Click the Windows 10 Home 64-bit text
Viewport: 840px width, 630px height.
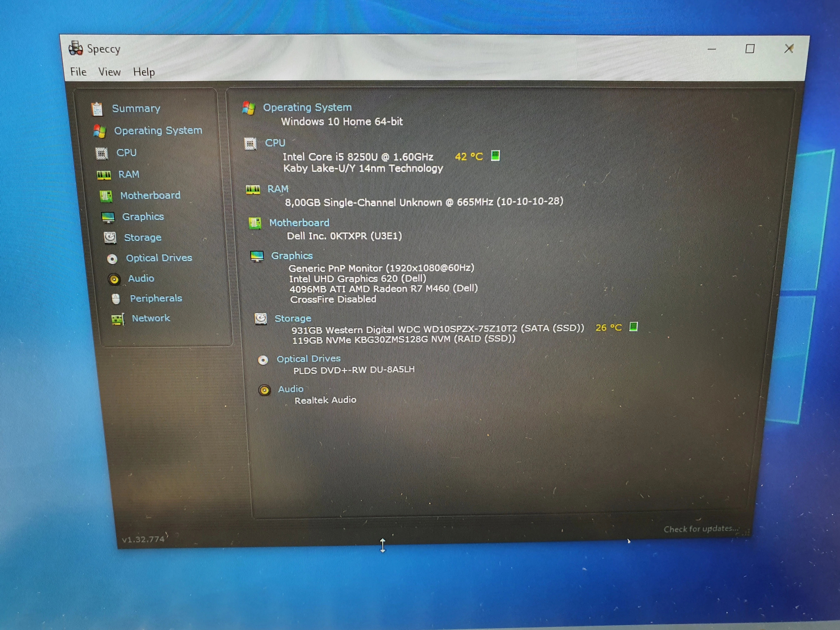[342, 121]
